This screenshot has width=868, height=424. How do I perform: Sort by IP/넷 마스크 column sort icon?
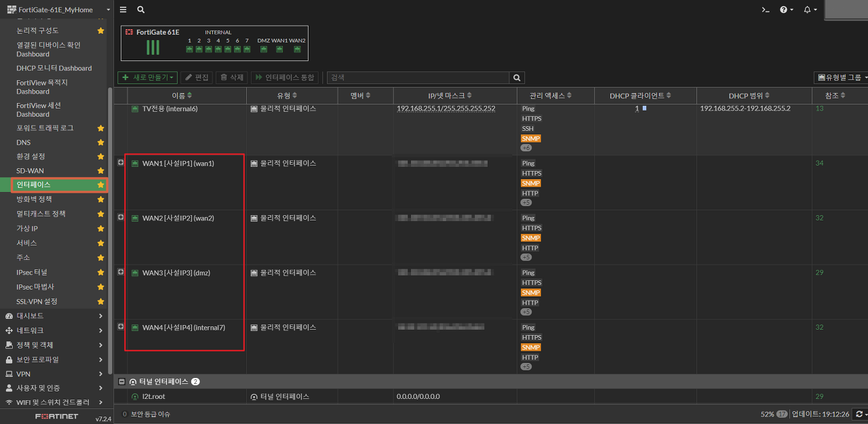point(469,96)
